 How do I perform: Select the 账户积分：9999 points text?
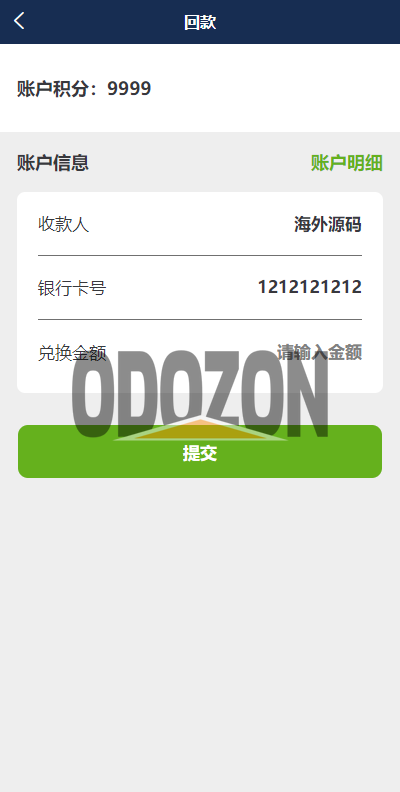tap(84, 89)
